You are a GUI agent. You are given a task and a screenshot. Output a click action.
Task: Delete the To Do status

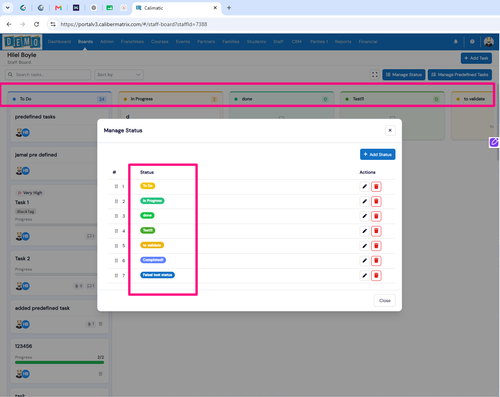point(376,186)
